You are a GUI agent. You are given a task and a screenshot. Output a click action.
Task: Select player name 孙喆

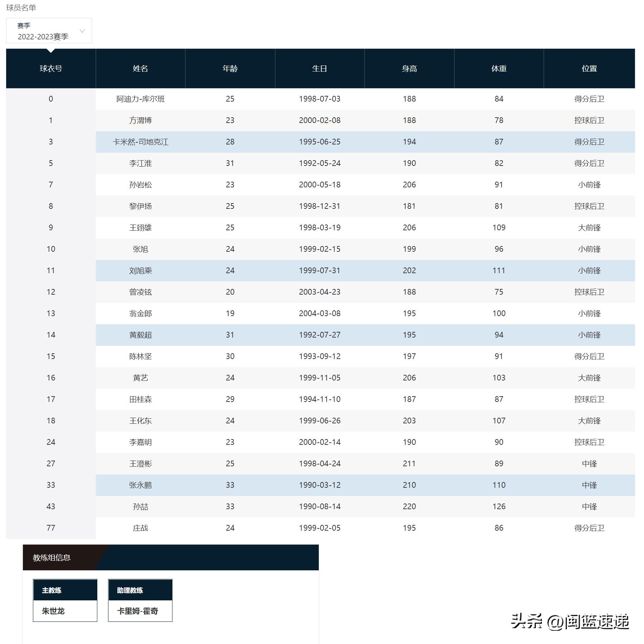click(140, 507)
